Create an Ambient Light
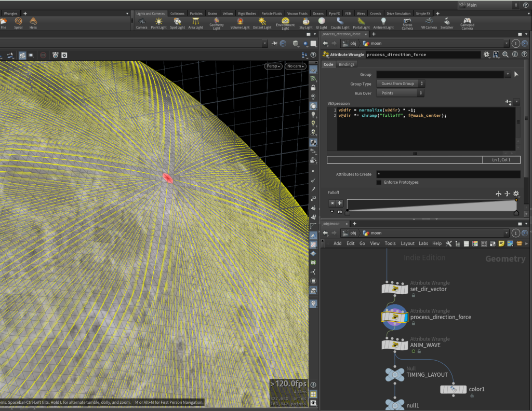Viewport: 532px width, 411px height. tap(383, 23)
